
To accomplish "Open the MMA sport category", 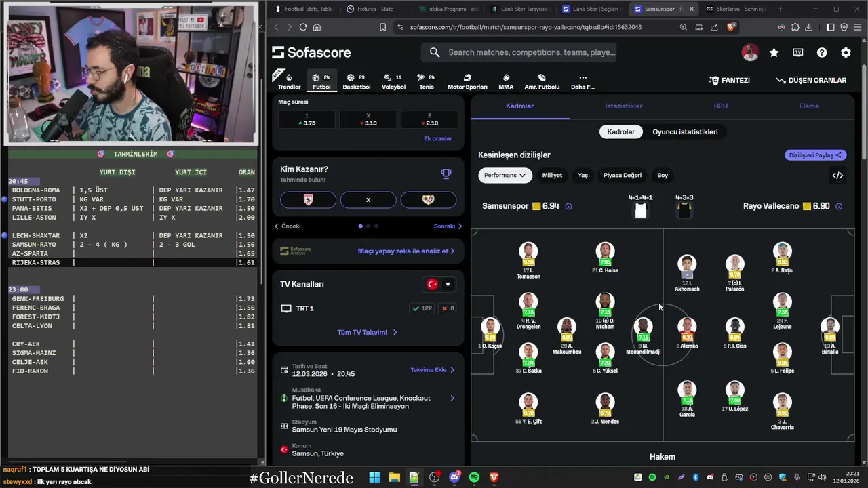I will (x=506, y=81).
